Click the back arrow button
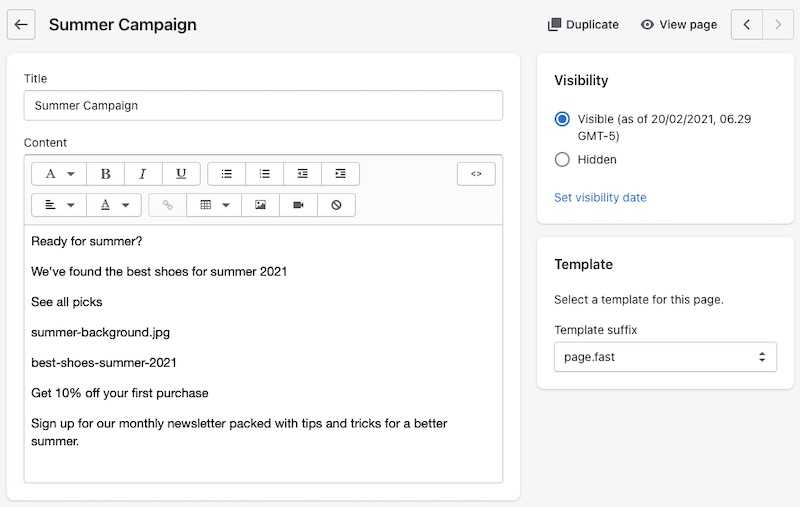Screen dimensions: 800x507 point(21,25)
